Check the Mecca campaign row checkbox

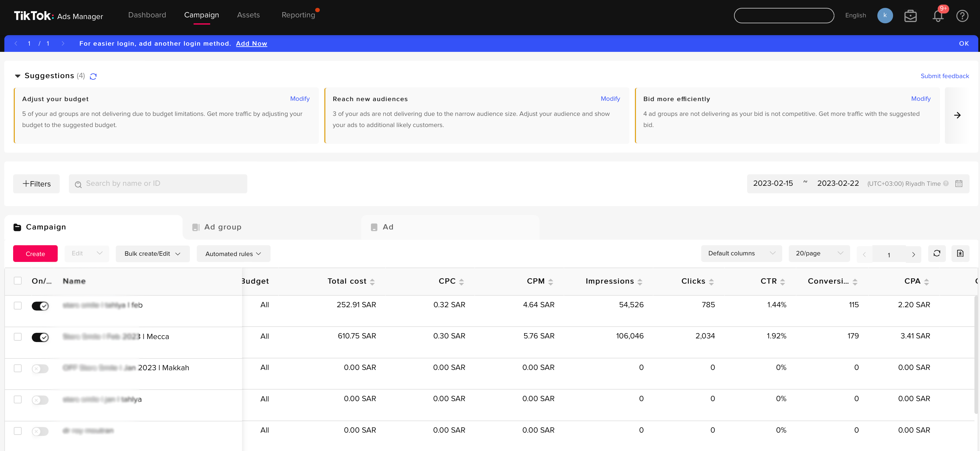(17, 337)
